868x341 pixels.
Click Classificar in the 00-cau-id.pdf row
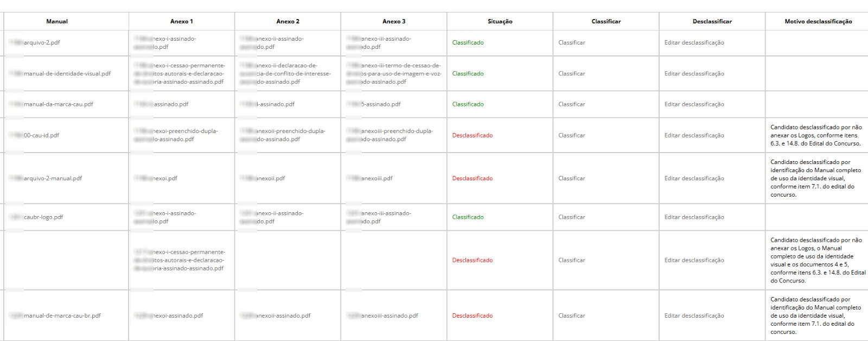coord(572,135)
